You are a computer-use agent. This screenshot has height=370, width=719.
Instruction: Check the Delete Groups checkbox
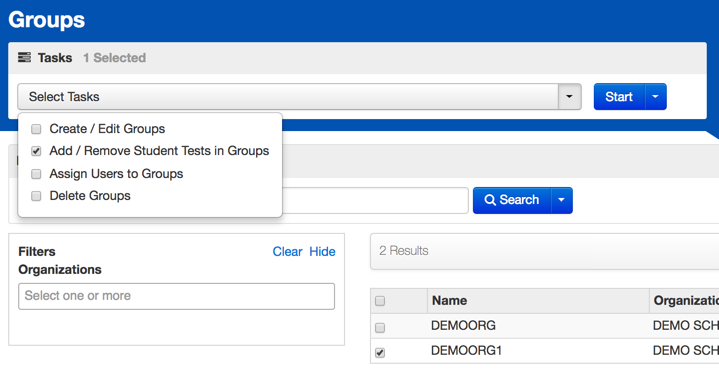36,196
